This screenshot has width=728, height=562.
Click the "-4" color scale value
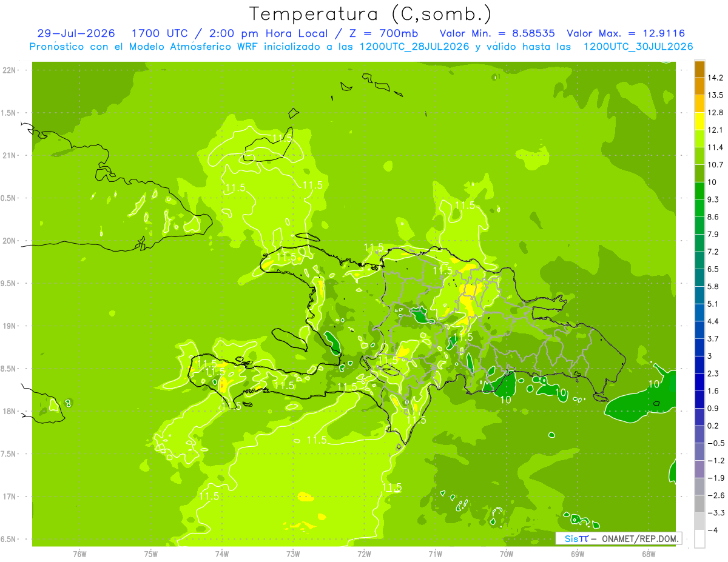pyautogui.click(x=713, y=530)
